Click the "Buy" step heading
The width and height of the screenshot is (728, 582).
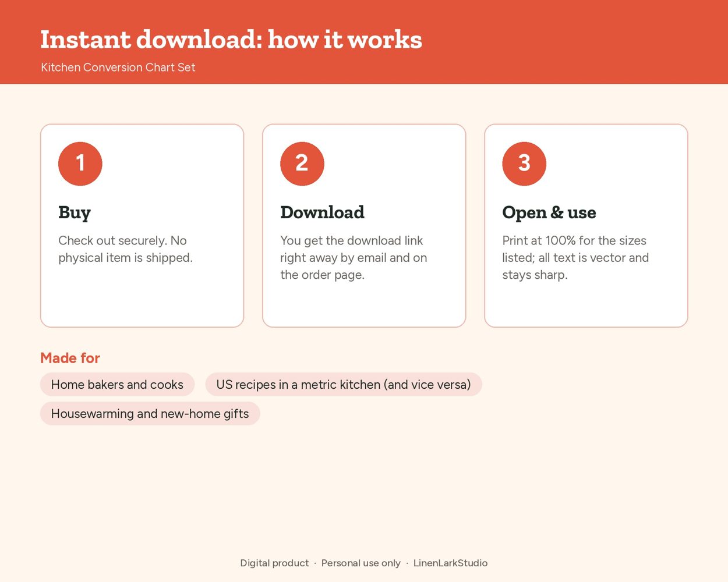75,212
